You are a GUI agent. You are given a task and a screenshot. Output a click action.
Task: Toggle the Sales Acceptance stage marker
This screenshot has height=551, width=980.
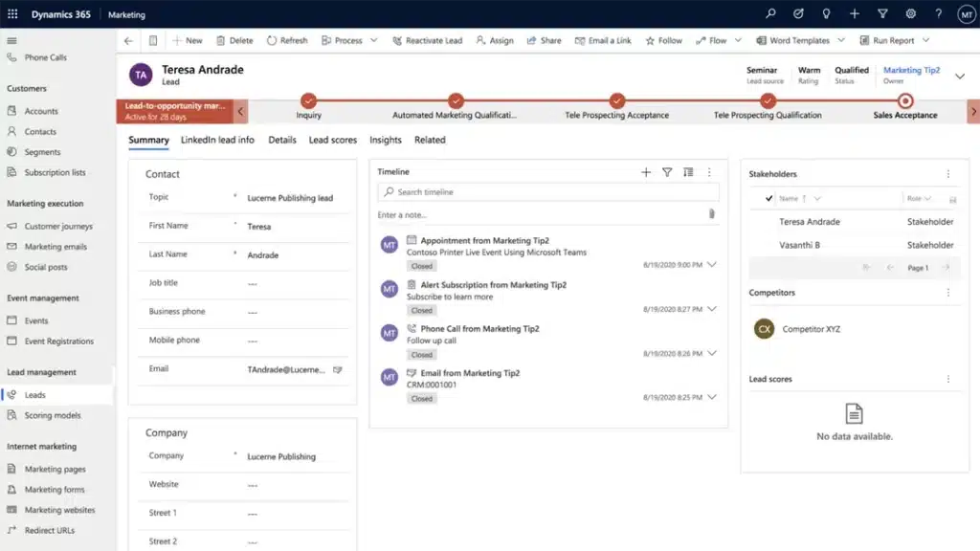(x=904, y=99)
